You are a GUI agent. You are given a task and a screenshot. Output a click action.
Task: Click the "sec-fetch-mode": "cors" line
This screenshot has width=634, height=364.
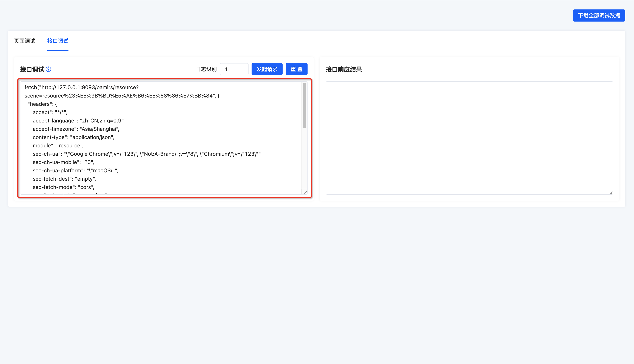click(62, 187)
